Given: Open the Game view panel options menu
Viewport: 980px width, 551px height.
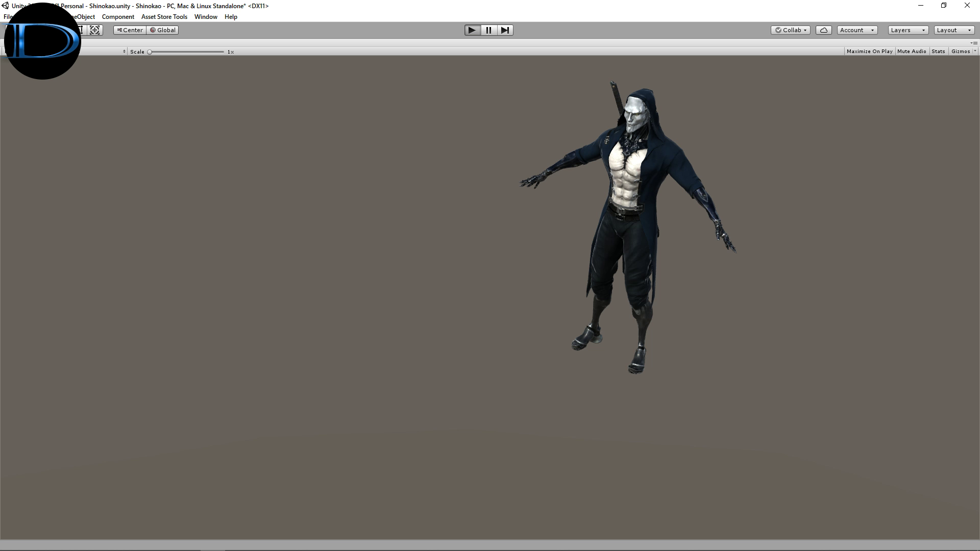Looking at the screenshot, I should tap(975, 43).
